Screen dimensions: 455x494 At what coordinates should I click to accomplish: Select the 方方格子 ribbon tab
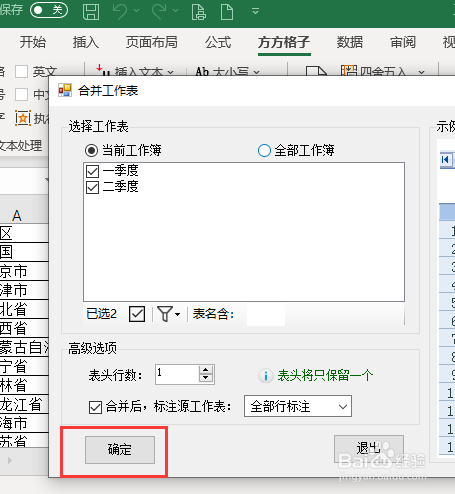tap(284, 43)
